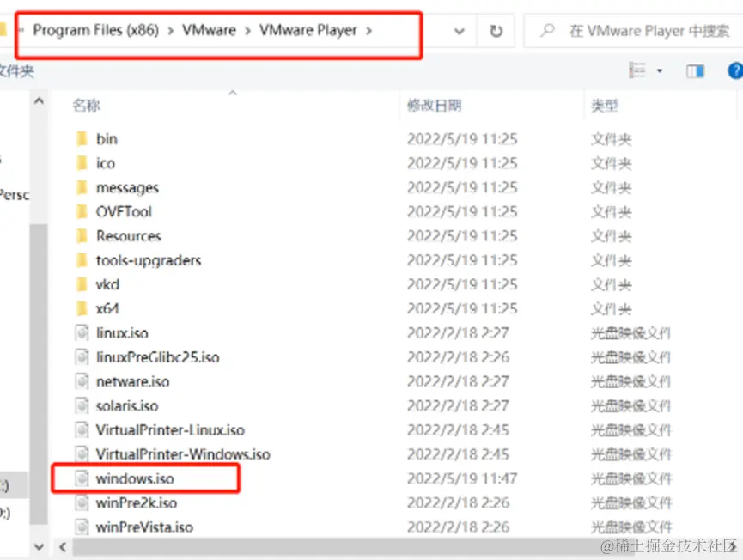
Task: Expand chevron after VMware Player breadcrumb
Action: 369,31
